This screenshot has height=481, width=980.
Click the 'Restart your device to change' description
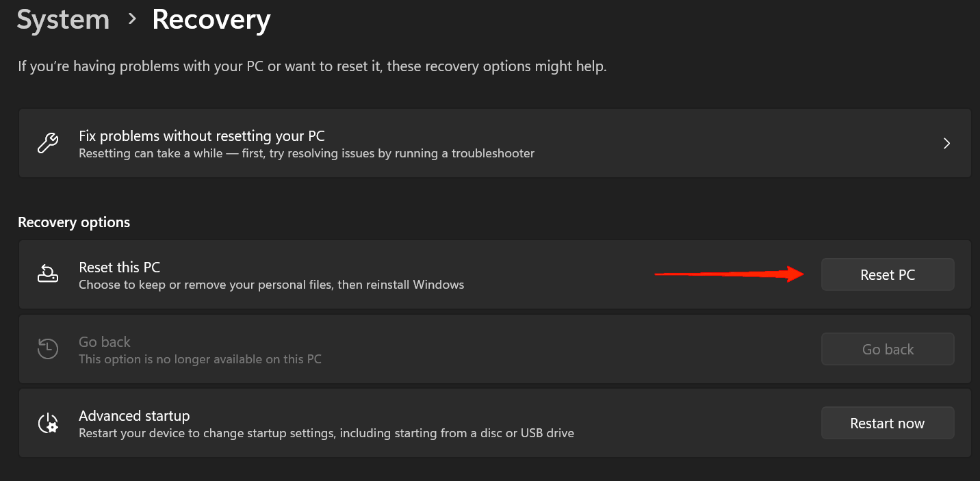(x=326, y=433)
